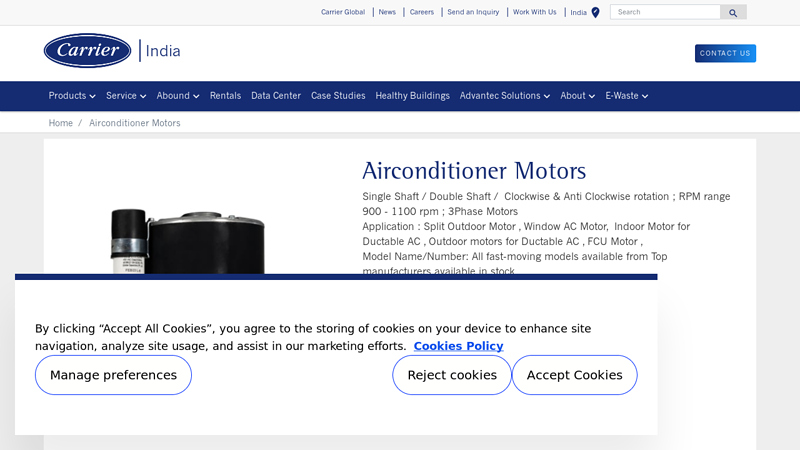The image size is (800, 450).
Task: Expand the E-Waste dropdown menu
Action: pos(627,96)
